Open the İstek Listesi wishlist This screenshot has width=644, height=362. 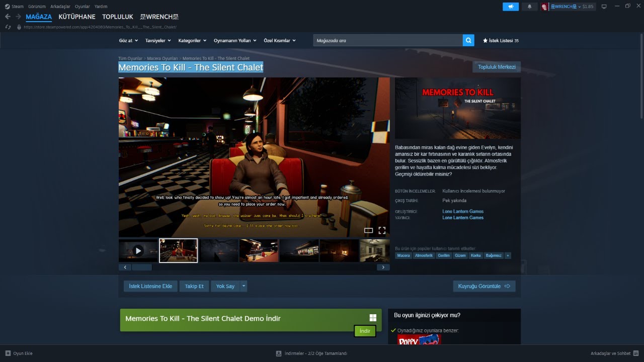point(501,40)
